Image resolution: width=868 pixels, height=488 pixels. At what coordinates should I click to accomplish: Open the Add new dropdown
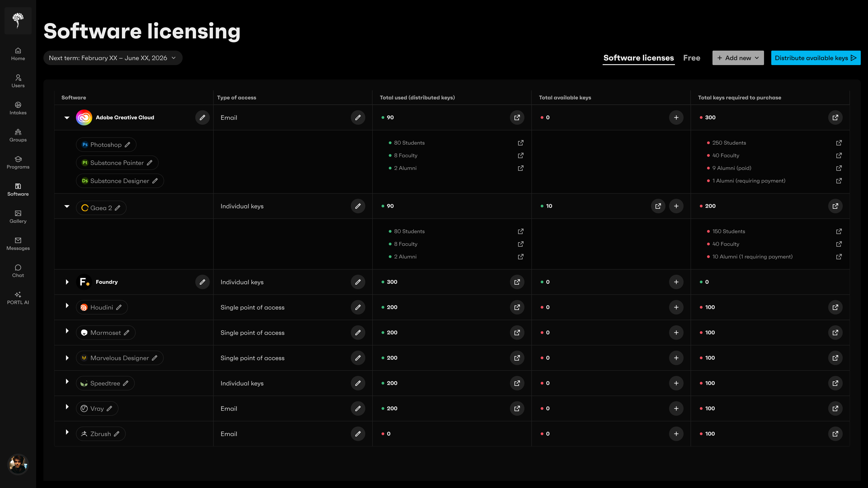pos(738,58)
